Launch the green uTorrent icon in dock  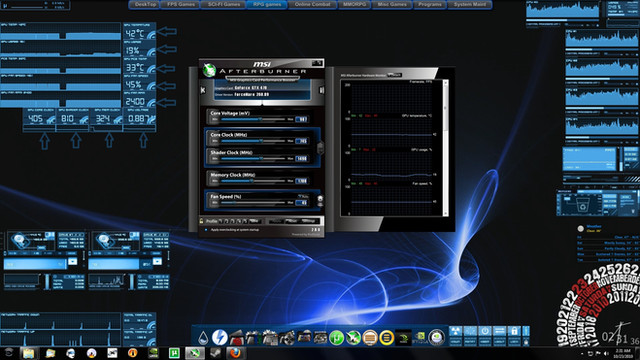336,338
